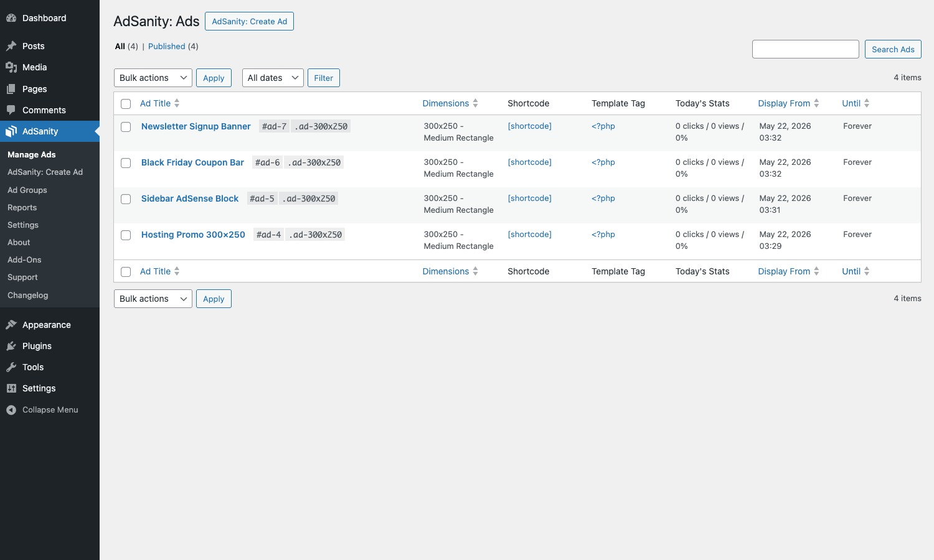This screenshot has height=560, width=934.
Task: Open the top Bulk actions dropdown
Action: pos(153,78)
